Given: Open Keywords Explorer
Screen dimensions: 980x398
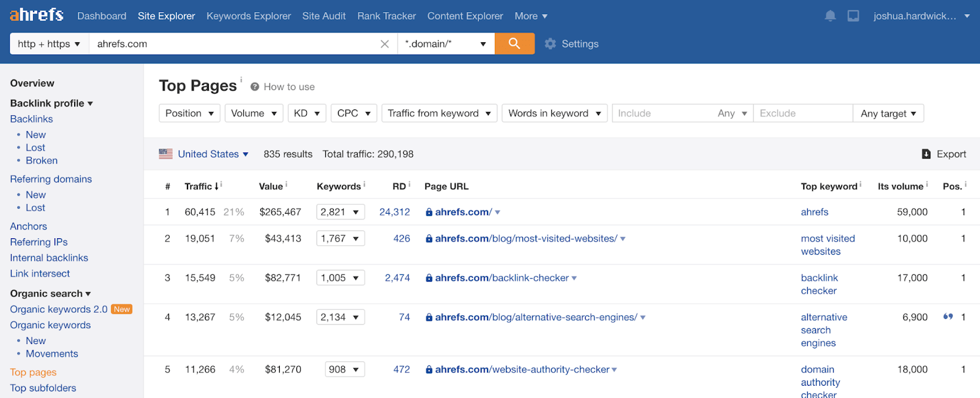Looking at the screenshot, I should (x=249, y=16).
